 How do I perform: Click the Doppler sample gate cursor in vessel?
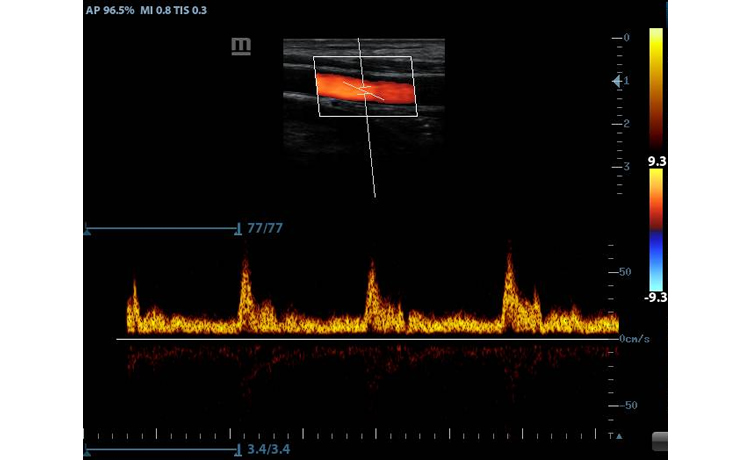point(366,92)
